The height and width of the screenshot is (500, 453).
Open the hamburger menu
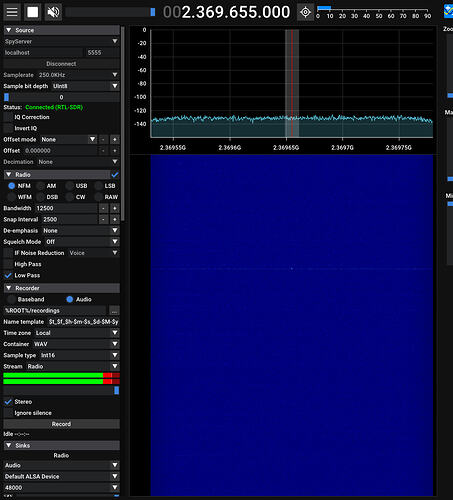[12, 12]
